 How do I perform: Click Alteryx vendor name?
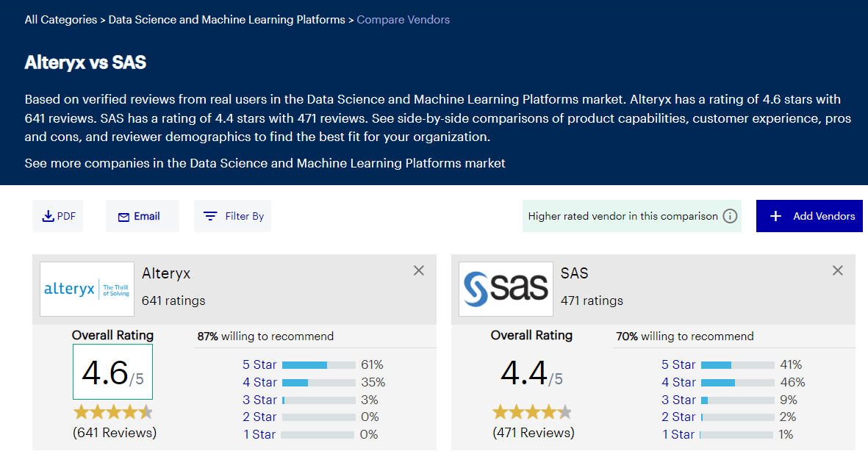166,273
